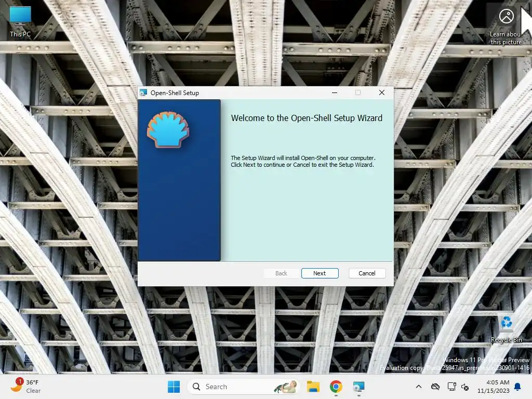The width and height of the screenshot is (532, 399).
Task: Minimize the Open-Shell Setup window
Action: [x=335, y=92]
